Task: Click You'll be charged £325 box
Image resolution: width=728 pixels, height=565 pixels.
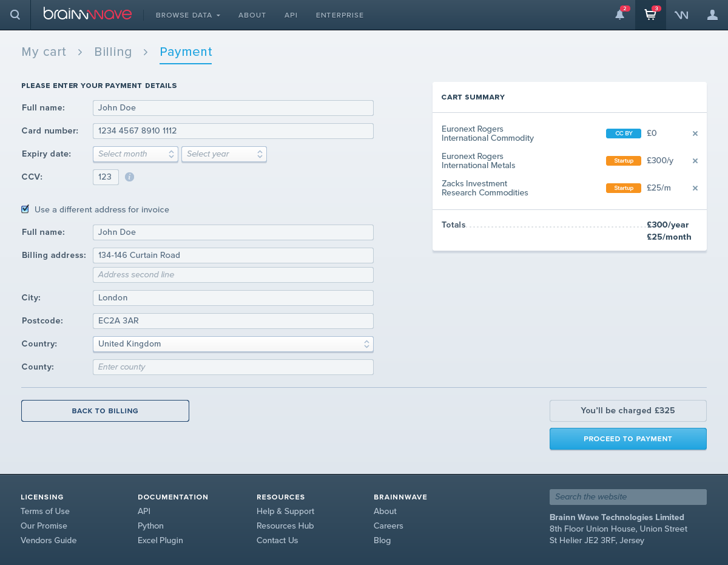Action: pyautogui.click(x=628, y=411)
